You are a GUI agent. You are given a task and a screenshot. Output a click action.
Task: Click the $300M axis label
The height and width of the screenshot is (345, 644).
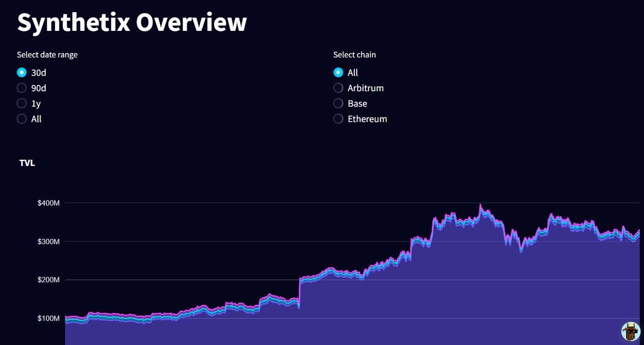pos(49,241)
